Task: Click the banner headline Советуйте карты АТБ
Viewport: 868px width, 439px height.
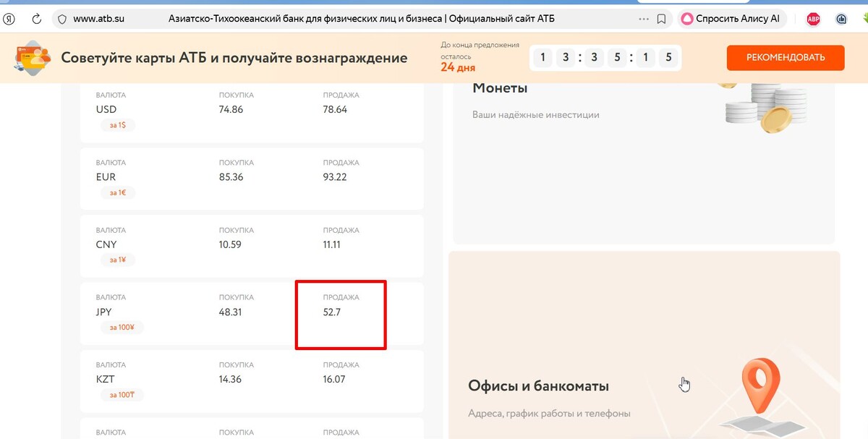Action: 234,58
